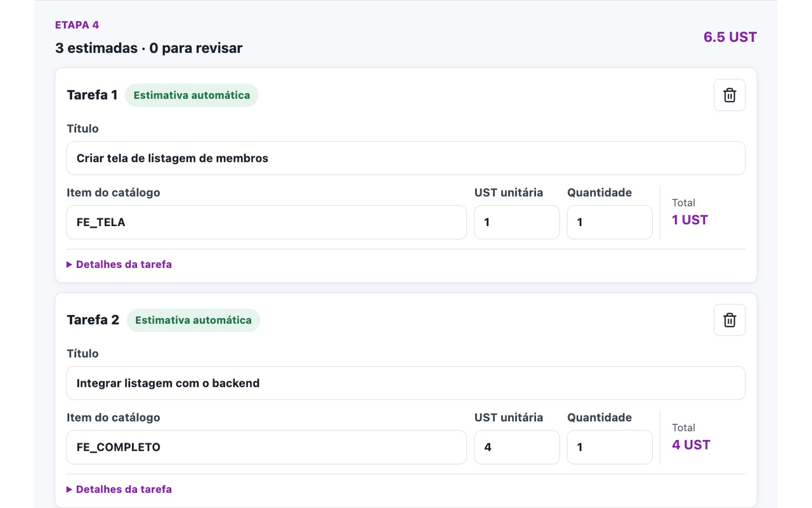The width and height of the screenshot is (812, 508).
Task: Click the Estimativa automática badge on Tarefa 1
Action: click(x=192, y=95)
